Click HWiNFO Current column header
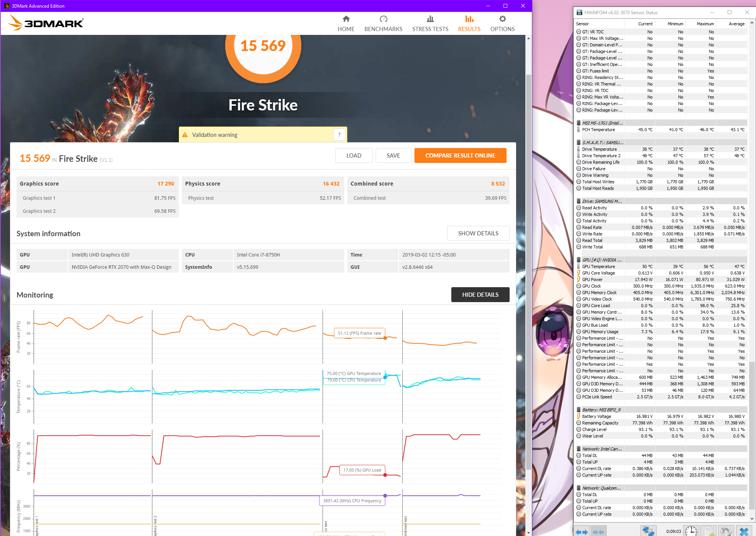The width and height of the screenshot is (756, 536). pos(640,24)
